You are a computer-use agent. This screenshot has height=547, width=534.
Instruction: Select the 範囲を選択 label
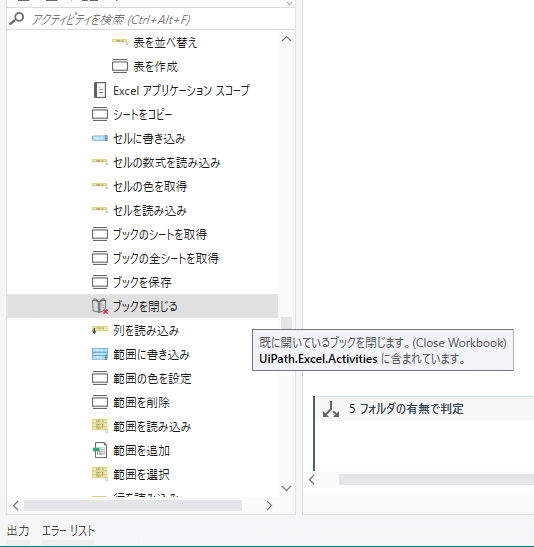pos(141,474)
